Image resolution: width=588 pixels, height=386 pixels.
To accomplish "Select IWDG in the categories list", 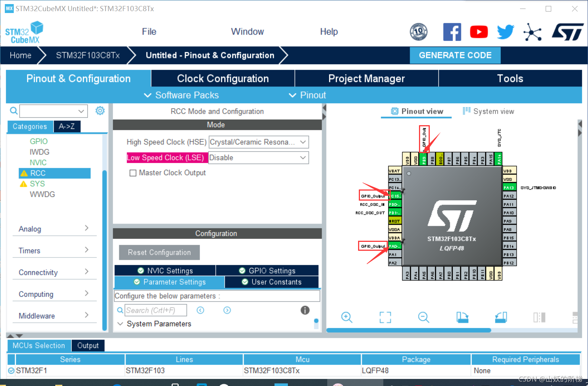I will point(39,152).
